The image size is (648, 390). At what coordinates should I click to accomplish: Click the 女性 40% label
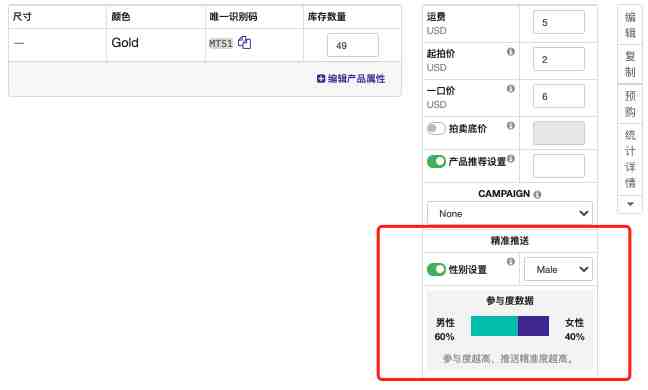(x=574, y=329)
